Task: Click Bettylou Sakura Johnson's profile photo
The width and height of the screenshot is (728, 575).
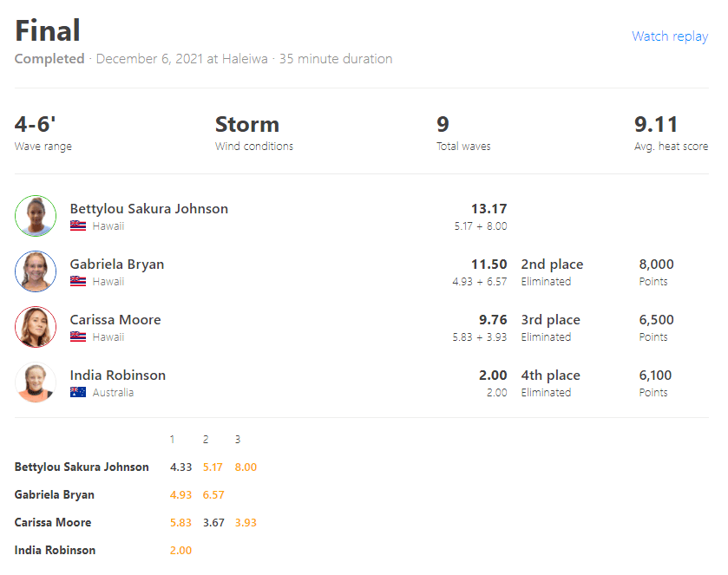Action: tap(36, 216)
